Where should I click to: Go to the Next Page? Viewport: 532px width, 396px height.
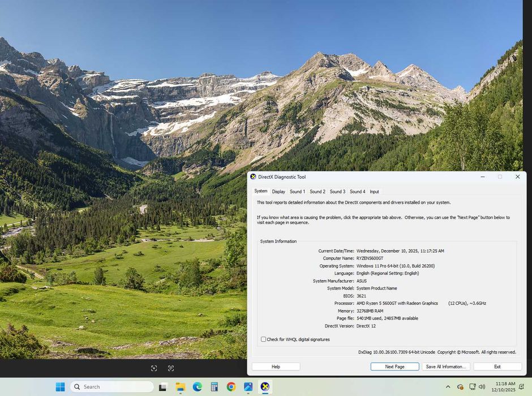[x=395, y=367]
